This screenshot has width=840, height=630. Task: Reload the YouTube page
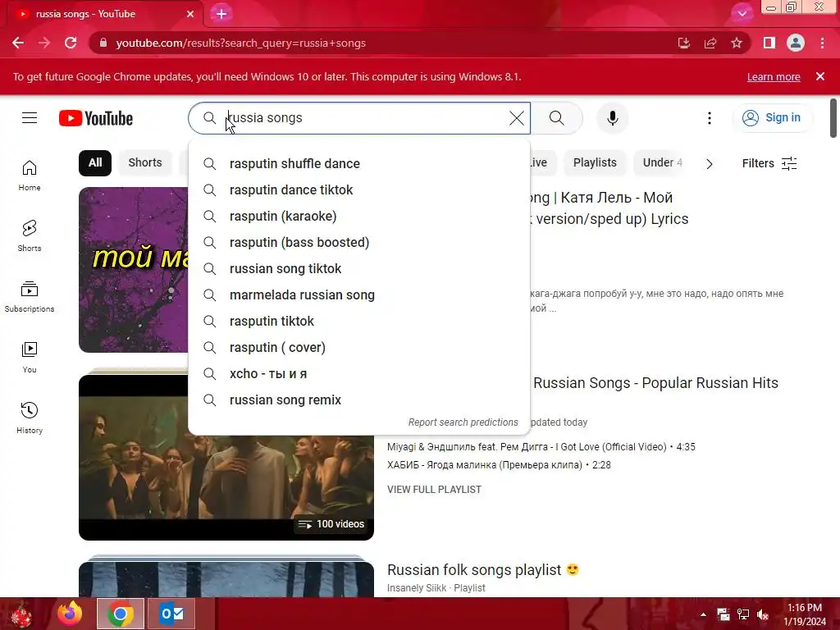(x=71, y=43)
